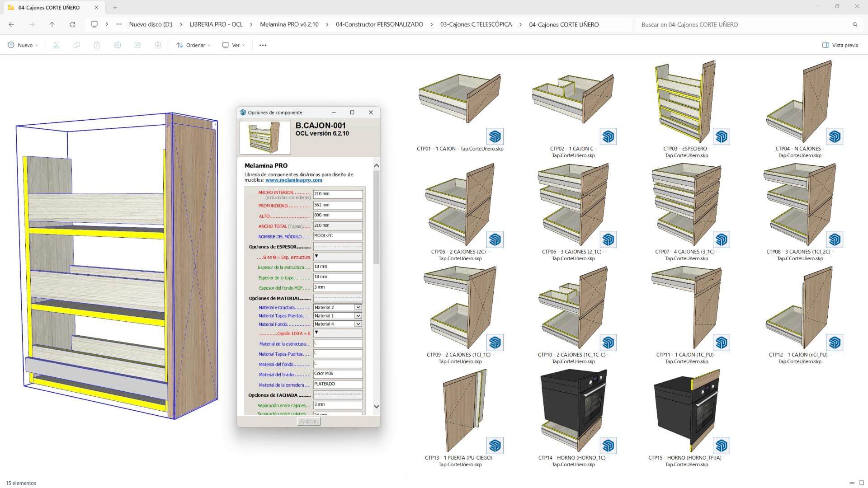Expand the Ordenar sort menu
The width and height of the screenshot is (868, 488).
click(193, 45)
